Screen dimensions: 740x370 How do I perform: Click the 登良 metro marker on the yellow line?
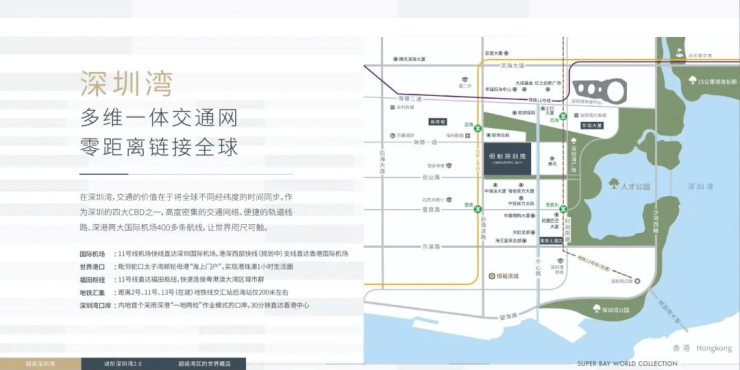(478, 208)
